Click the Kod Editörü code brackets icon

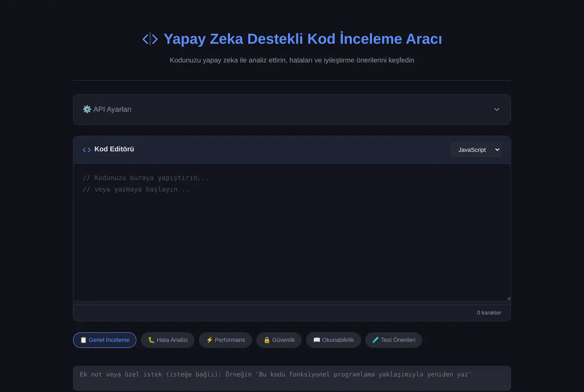pos(87,150)
